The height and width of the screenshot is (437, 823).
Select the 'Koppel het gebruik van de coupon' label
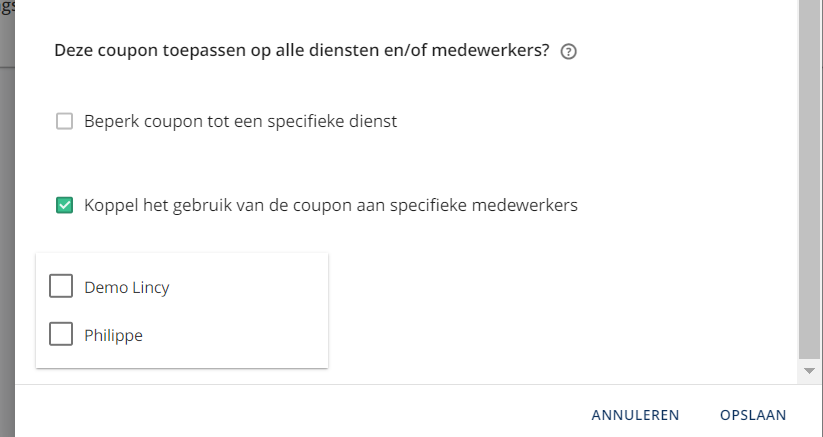[x=331, y=205]
